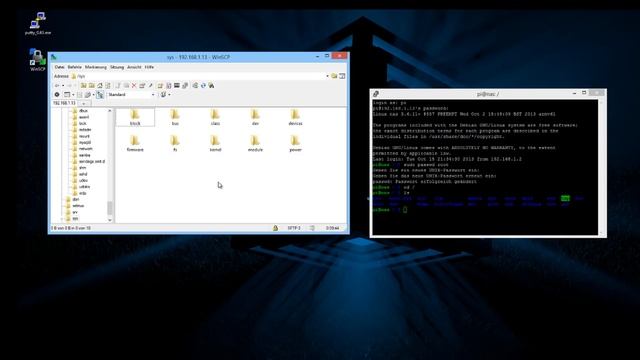Select the power folder
Image resolution: width=640 pixels, height=360 pixels.
coord(295,144)
